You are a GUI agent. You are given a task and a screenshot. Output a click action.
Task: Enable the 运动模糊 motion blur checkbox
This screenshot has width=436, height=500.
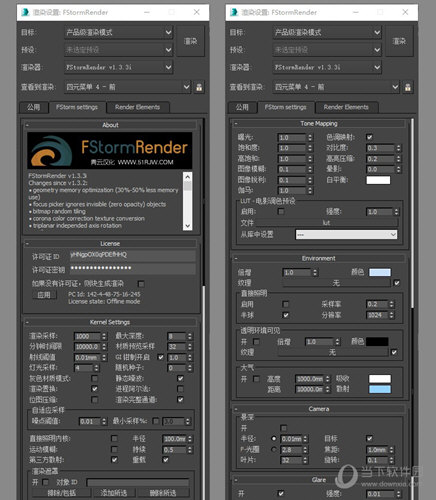[114, 449]
